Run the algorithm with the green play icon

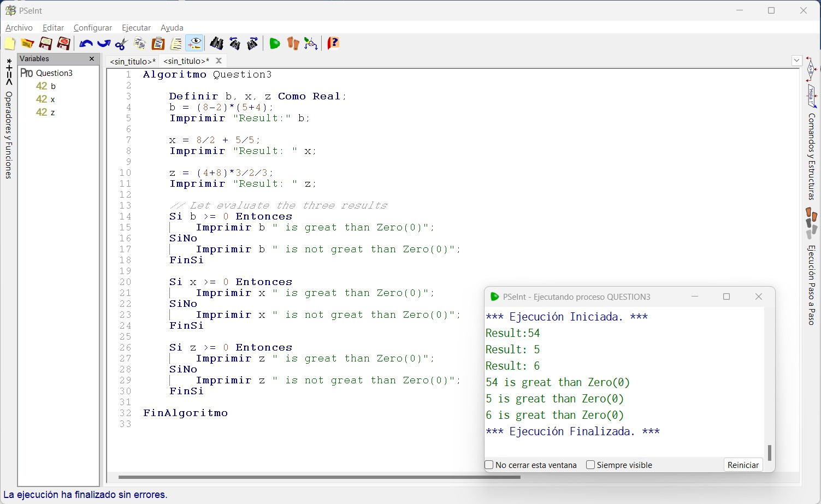(x=275, y=44)
